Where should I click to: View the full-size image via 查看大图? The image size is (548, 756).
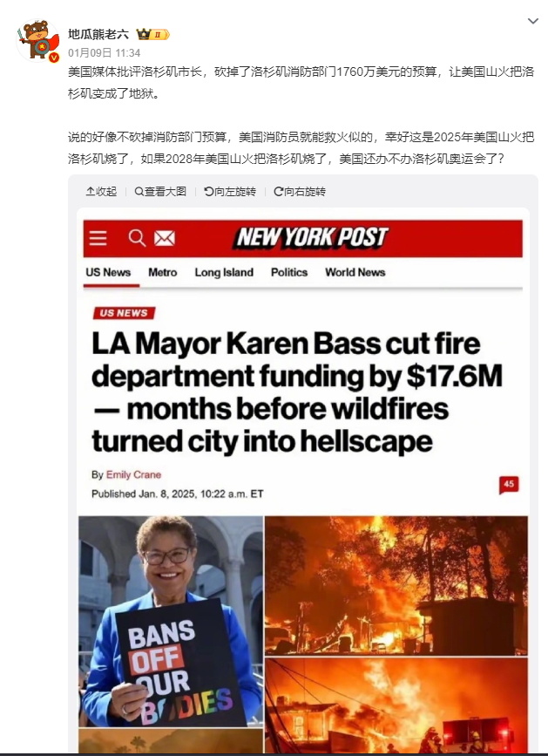click(x=160, y=192)
